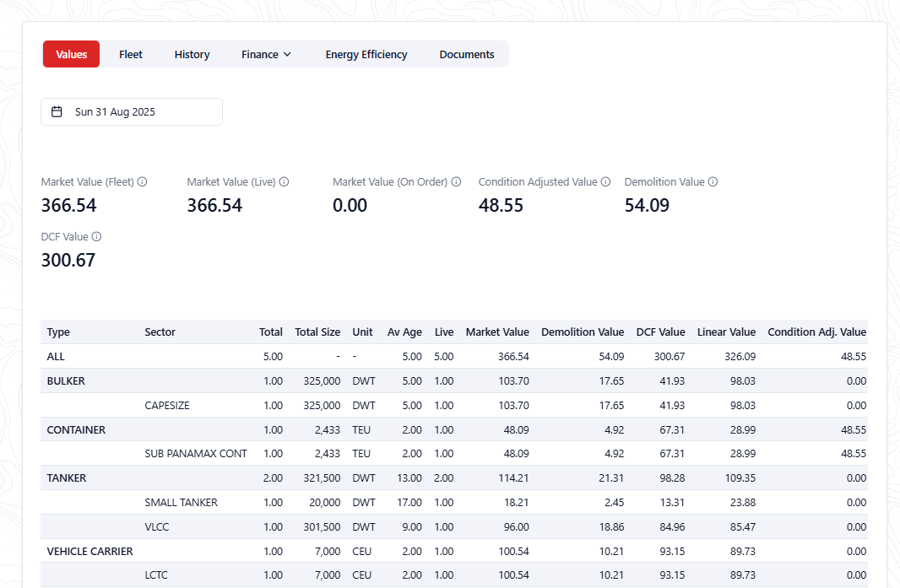Sort by the Type column header

pyautogui.click(x=58, y=332)
